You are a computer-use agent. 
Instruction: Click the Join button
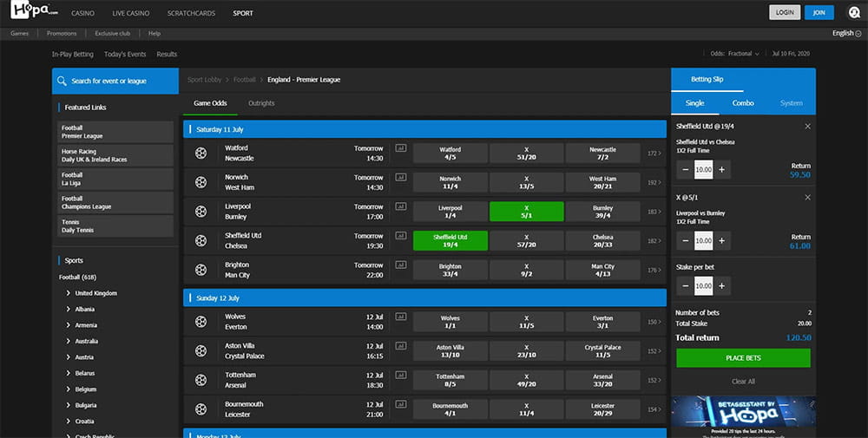[819, 12]
